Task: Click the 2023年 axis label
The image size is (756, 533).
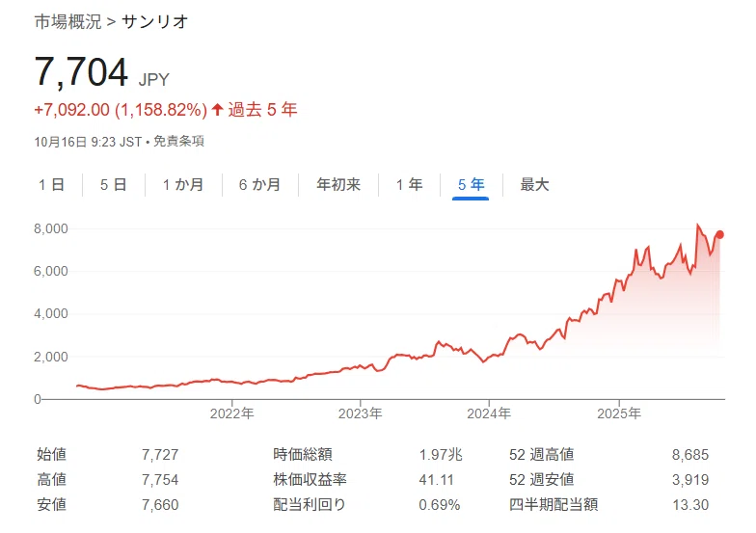Action: [x=361, y=413]
